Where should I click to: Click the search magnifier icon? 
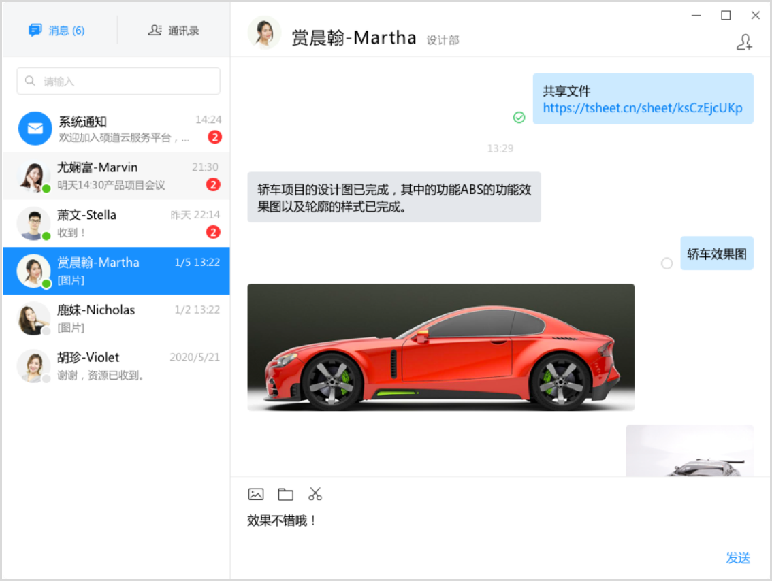32,81
